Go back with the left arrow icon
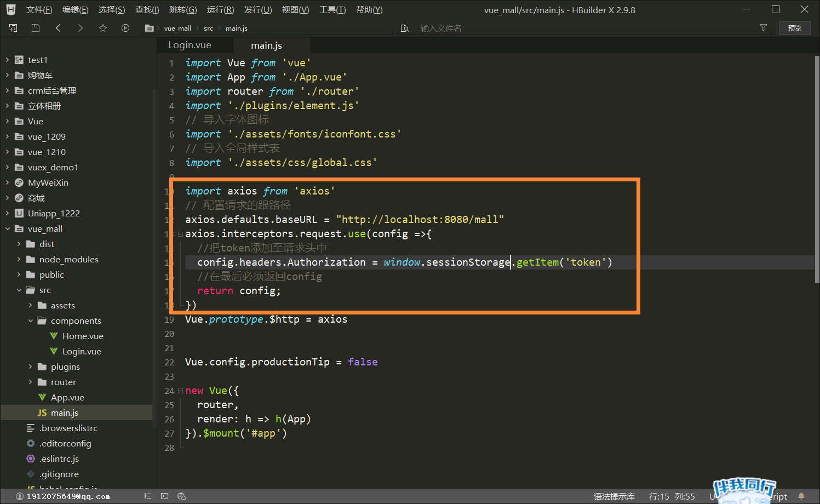820x504 pixels. click(58, 28)
